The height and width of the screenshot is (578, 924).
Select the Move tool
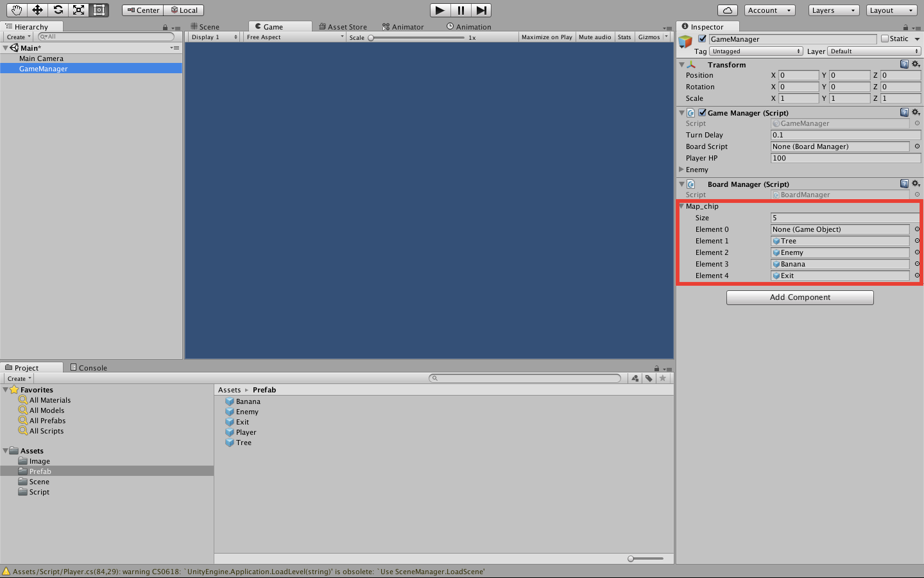click(37, 10)
